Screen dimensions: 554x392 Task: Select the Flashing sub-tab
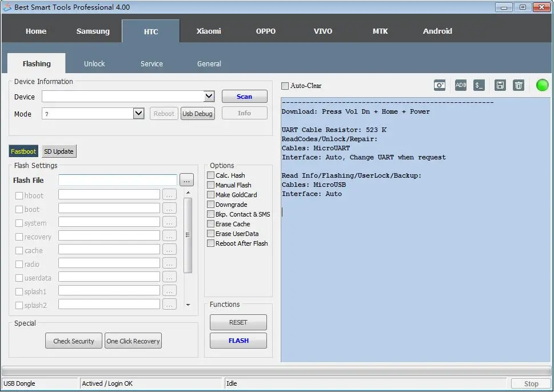pos(37,63)
